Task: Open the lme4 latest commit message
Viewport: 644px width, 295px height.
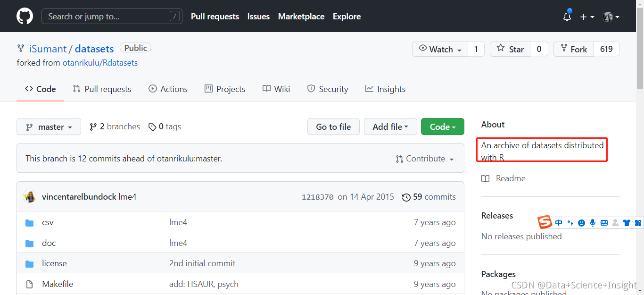Action: [x=127, y=197]
